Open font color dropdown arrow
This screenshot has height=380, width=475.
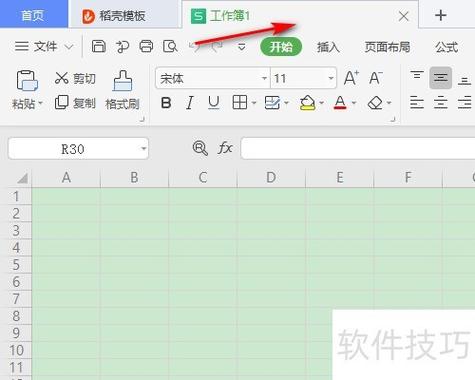coord(354,103)
